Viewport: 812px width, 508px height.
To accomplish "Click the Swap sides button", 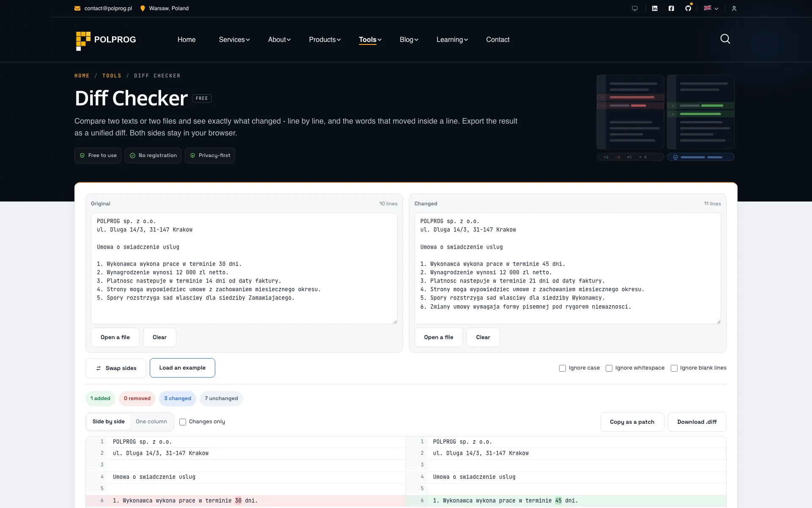I will click(116, 368).
